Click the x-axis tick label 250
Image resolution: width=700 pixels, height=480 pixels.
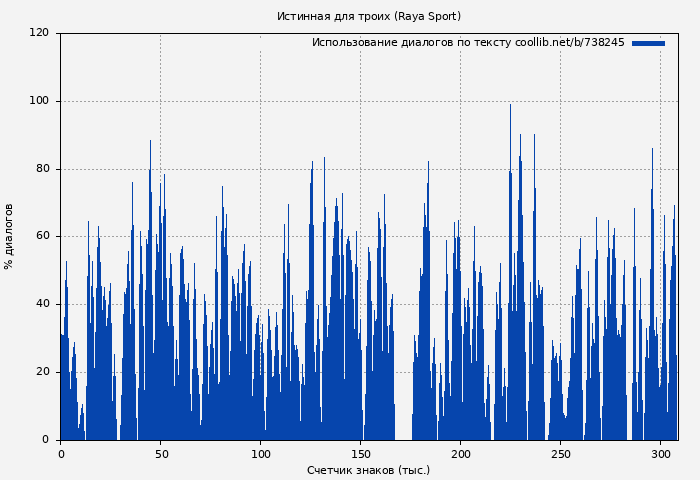pos(560,454)
